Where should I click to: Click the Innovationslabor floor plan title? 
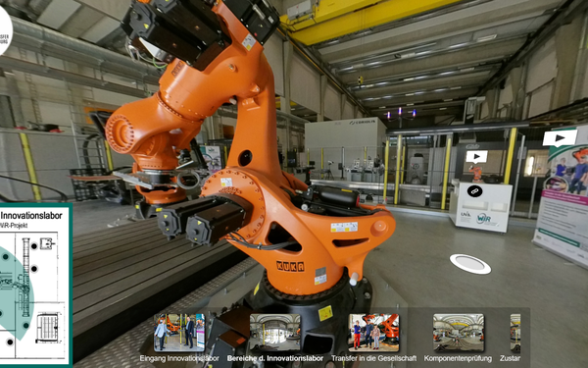click(x=31, y=216)
